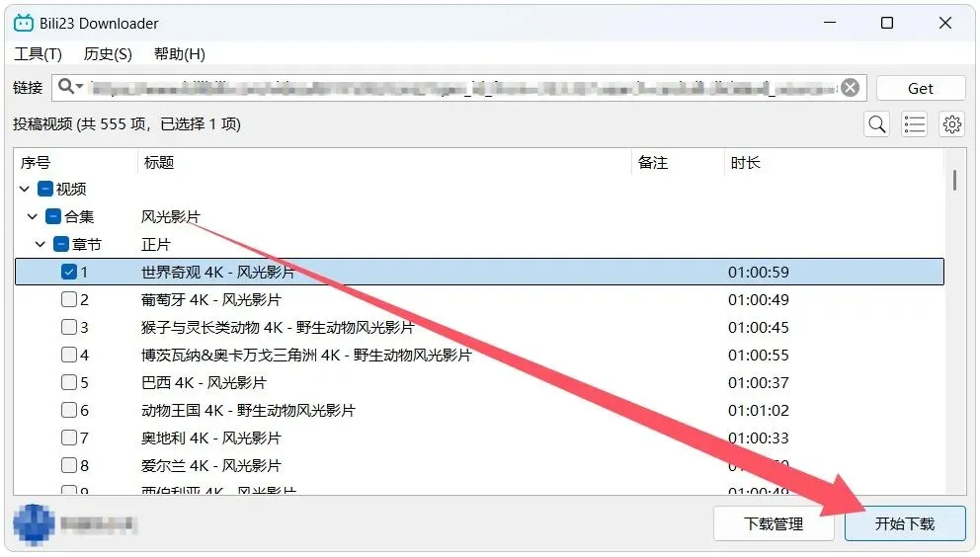Open the settings gear icon
Image resolution: width=980 pixels, height=557 pixels.
[952, 124]
